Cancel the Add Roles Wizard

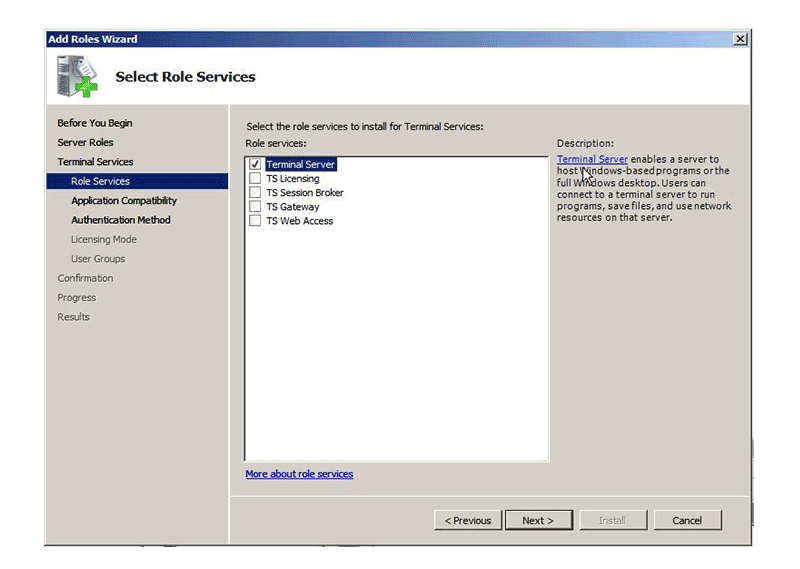687,521
